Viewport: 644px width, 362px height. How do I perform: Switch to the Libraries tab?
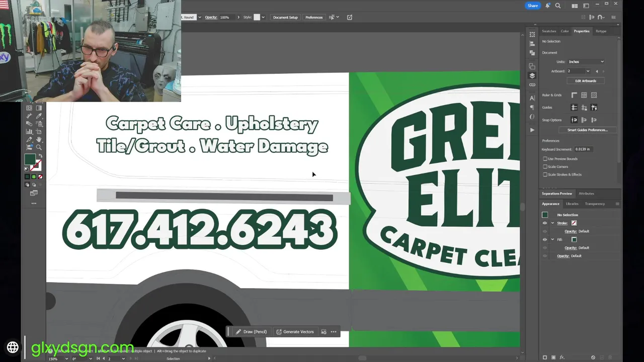[572, 204]
